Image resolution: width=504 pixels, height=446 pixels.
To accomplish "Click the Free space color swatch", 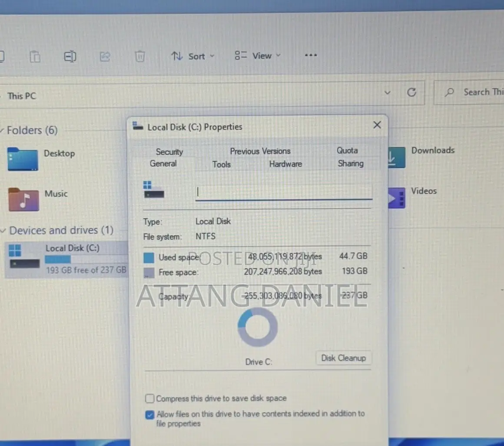I will pyautogui.click(x=149, y=273).
